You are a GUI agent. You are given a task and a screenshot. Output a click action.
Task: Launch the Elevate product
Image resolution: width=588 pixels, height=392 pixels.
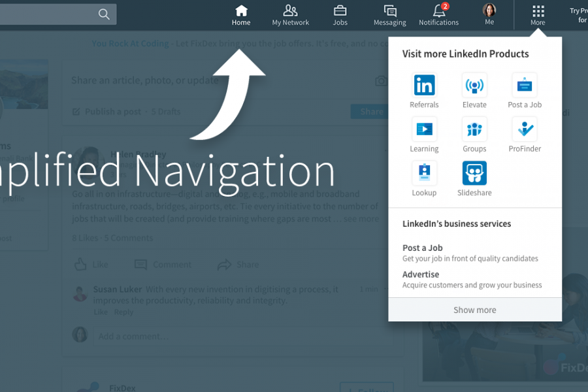(474, 91)
